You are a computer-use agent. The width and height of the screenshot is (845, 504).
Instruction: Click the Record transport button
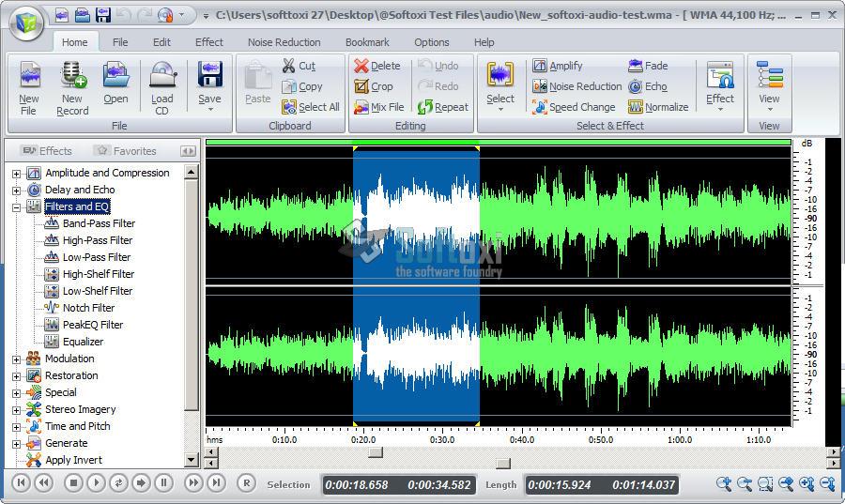pyautogui.click(x=247, y=483)
